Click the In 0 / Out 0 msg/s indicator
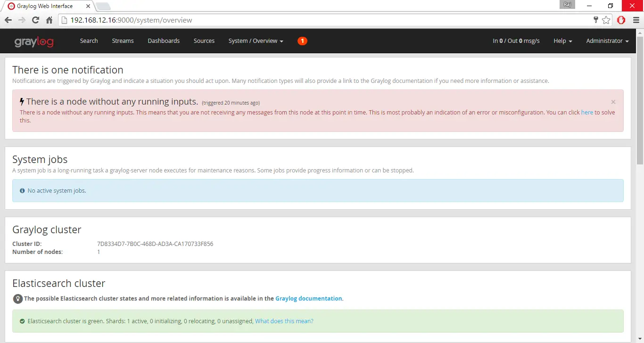The height and width of the screenshot is (343, 644). [x=516, y=41]
